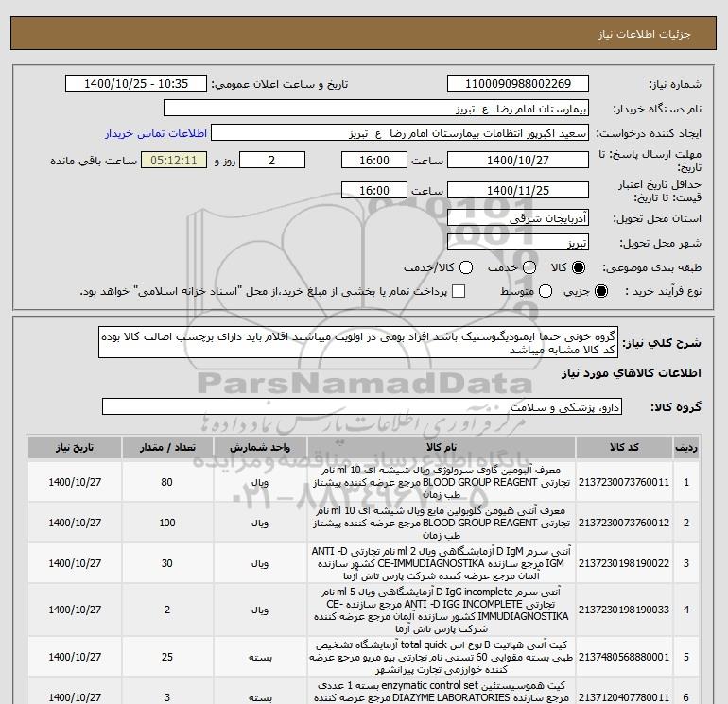The width and height of the screenshot is (728, 704).
Task: Click the ردیف column header
Action: click(x=686, y=447)
